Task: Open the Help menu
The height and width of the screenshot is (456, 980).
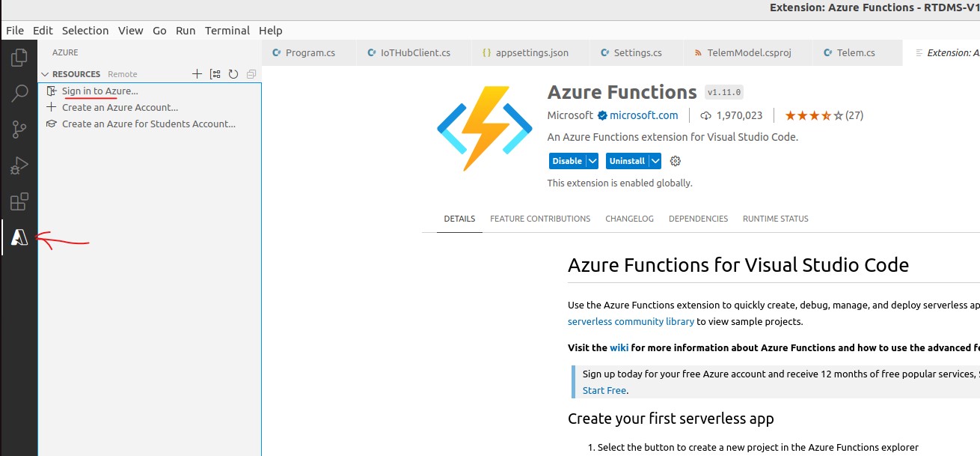Action: pos(271,31)
